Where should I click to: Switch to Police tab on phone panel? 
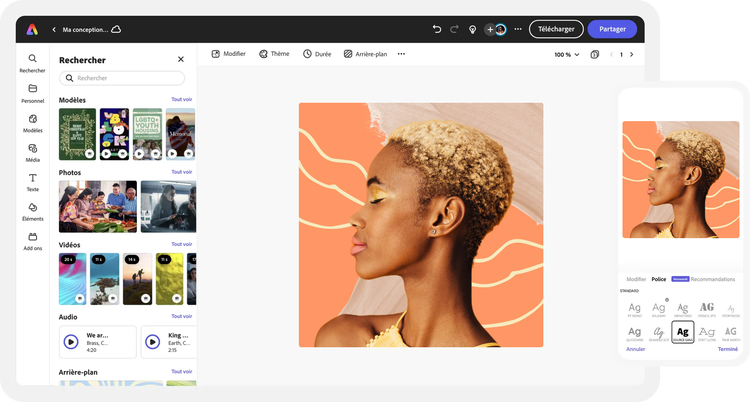click(x=659, y=279)
